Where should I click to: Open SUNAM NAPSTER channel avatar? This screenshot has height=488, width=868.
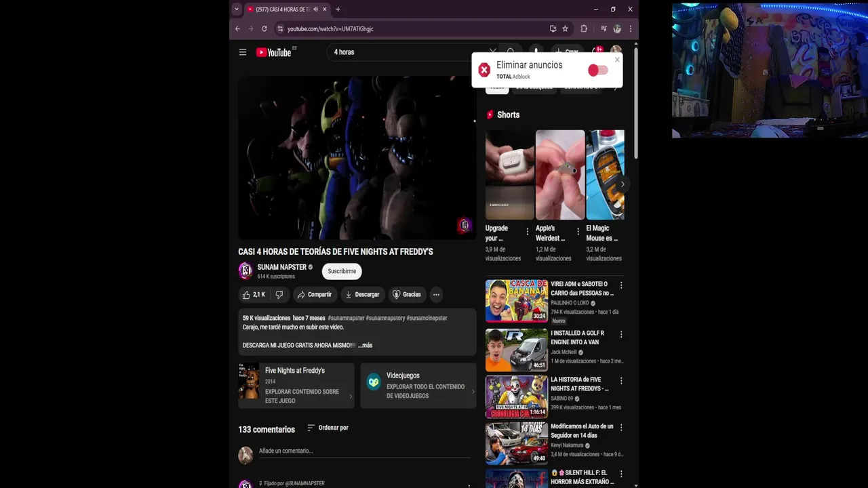click(245, 271)
